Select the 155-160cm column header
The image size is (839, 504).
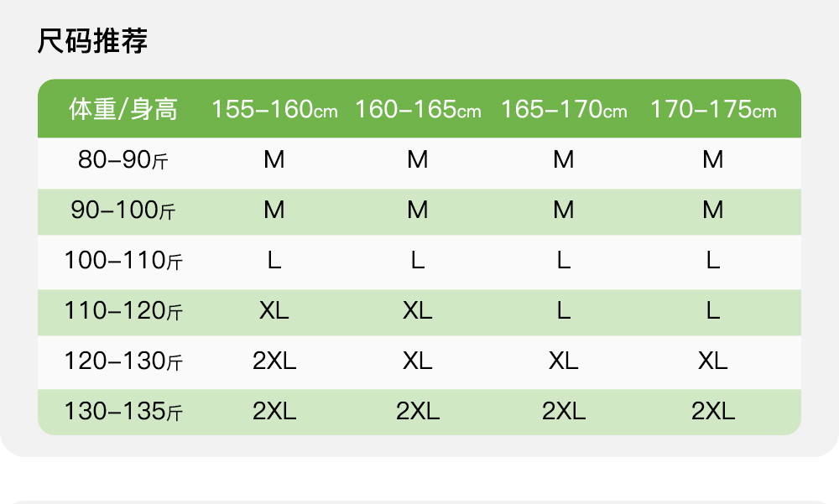pyautogui.click(x=274, y=109)
